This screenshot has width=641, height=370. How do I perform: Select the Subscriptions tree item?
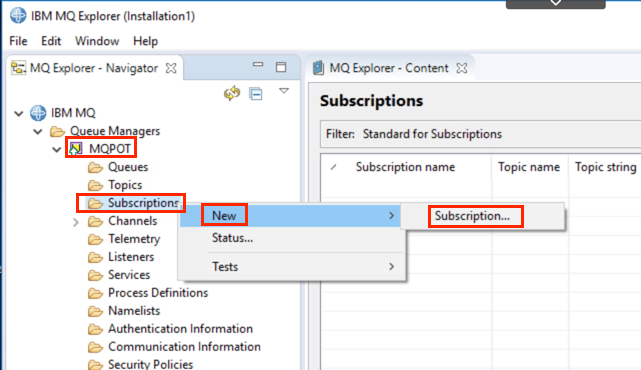[x=143, y=203]
